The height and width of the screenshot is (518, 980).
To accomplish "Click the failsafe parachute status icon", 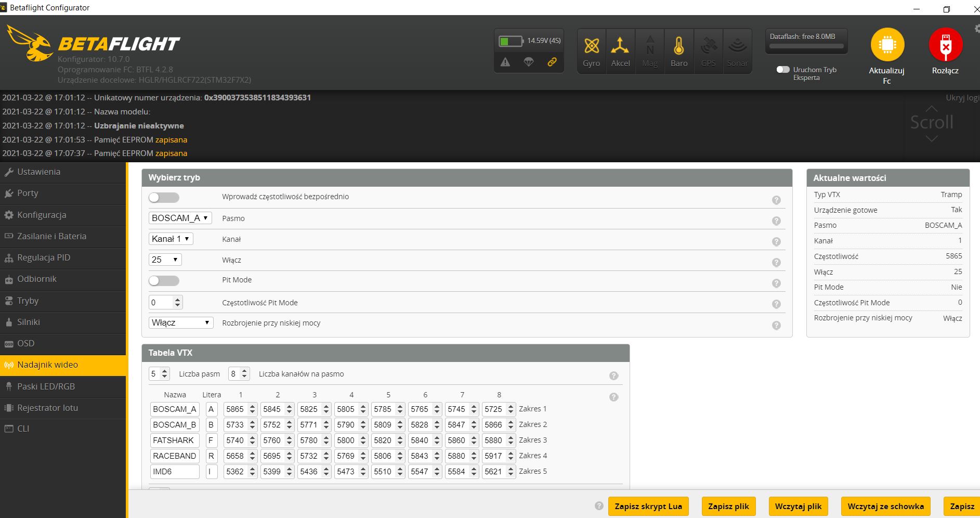I will [x=529, y=62].
